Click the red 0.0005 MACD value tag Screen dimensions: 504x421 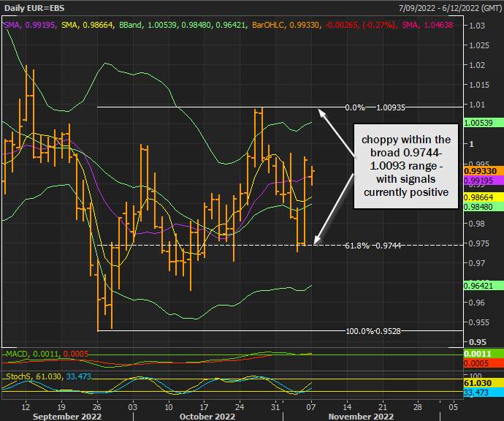pyautogui.click(x=484, y=363)
